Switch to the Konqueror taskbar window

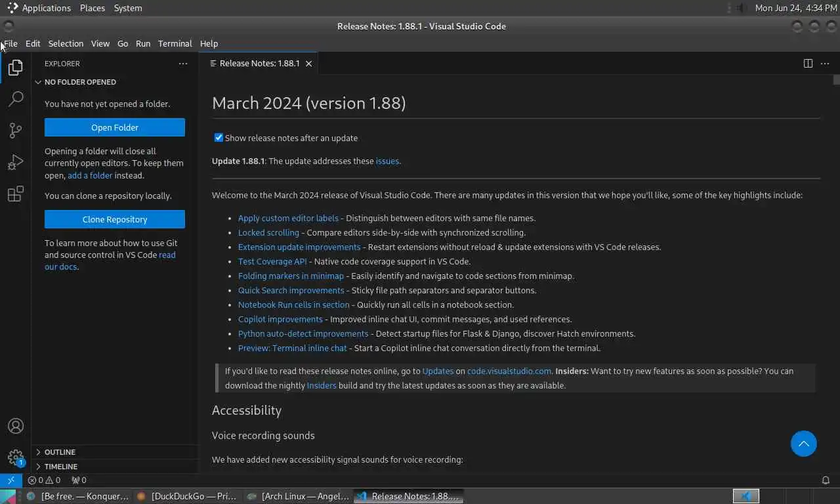78,496
